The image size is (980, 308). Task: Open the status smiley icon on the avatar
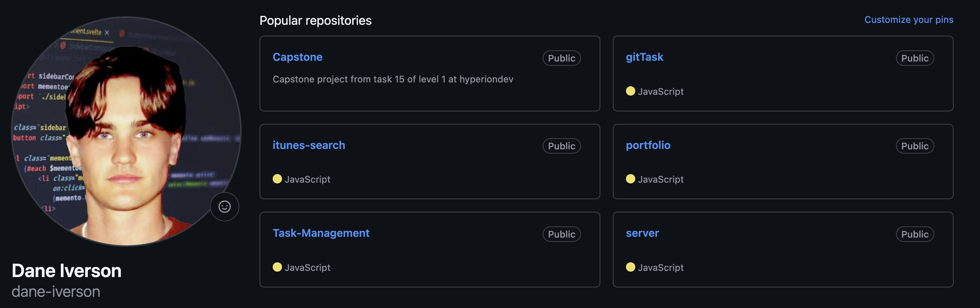(225, 207)
